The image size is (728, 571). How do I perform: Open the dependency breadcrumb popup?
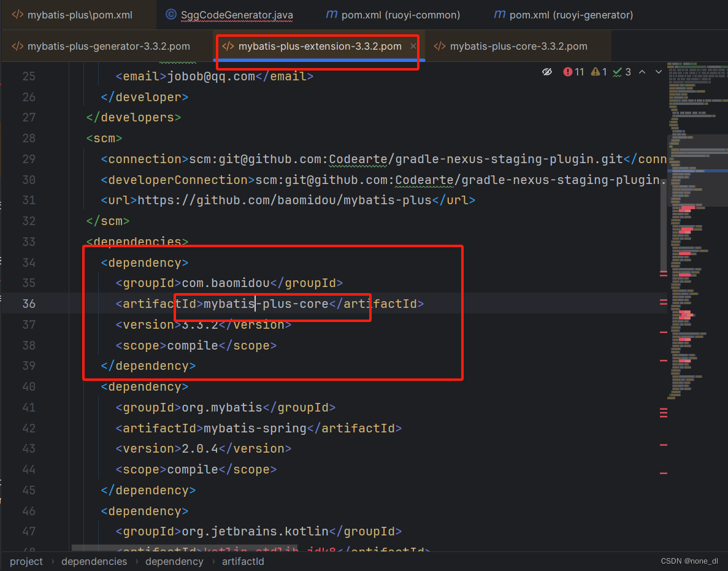(x=174, y=561)
